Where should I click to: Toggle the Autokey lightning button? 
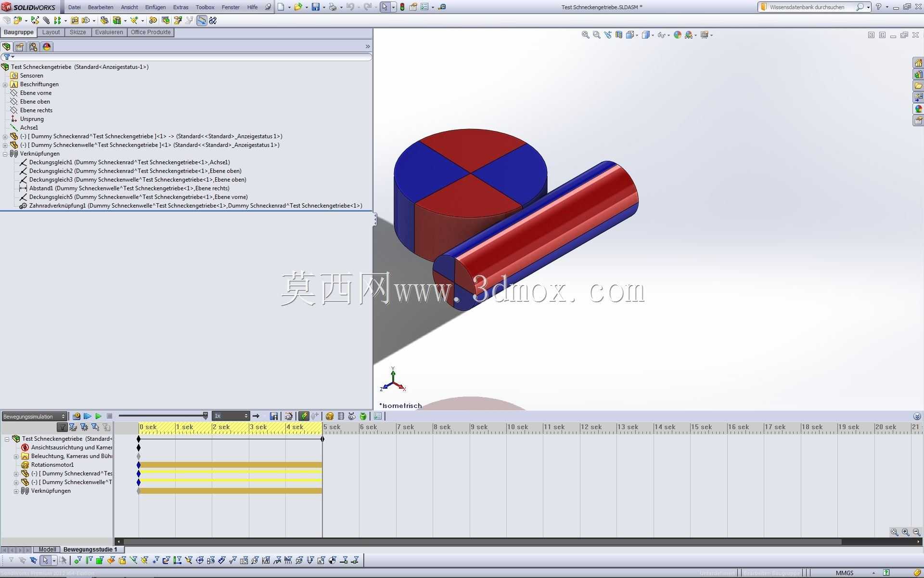pos(304,416)
